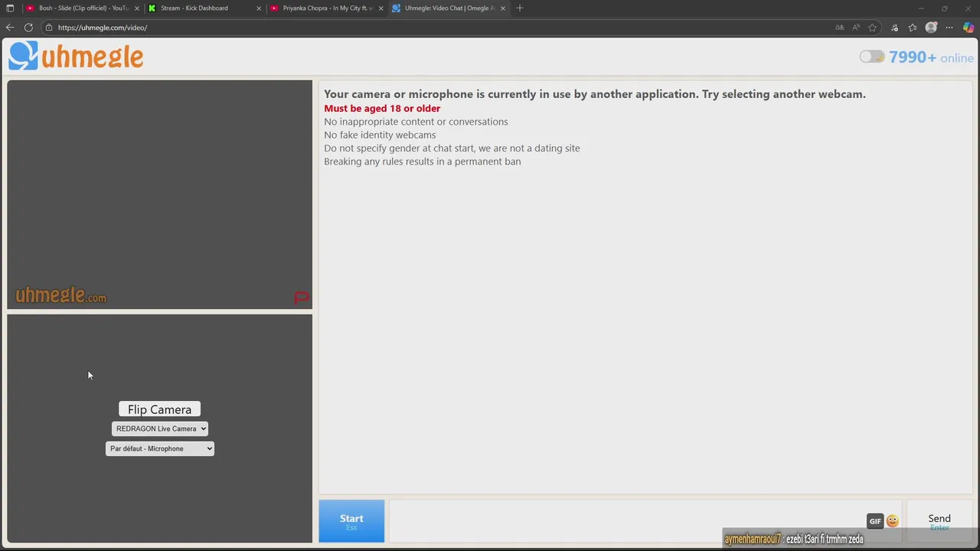Open the Par défaut - Microphone dropdown
Screen dimensions: 980x551
160,448
